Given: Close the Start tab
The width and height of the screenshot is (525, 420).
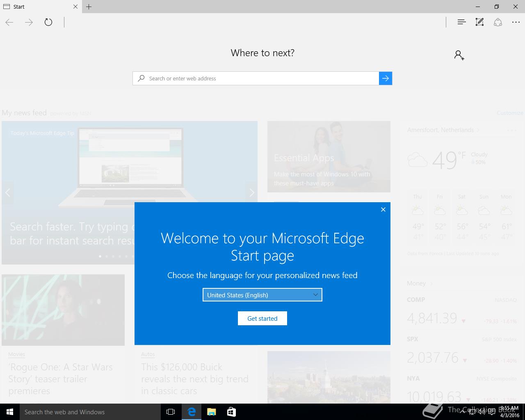Looking at the screenshot, I should point(75,7).
